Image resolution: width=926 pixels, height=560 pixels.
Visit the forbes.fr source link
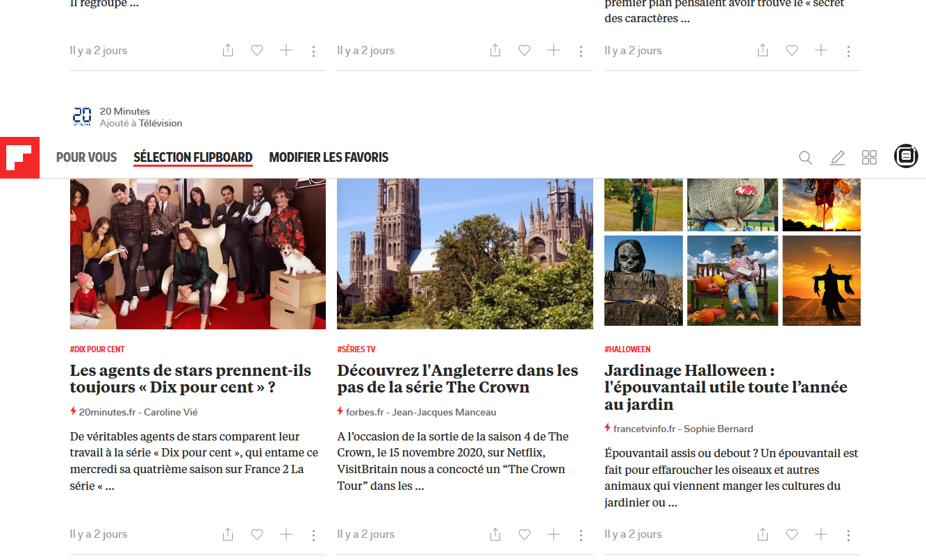[x=365, y=412]
